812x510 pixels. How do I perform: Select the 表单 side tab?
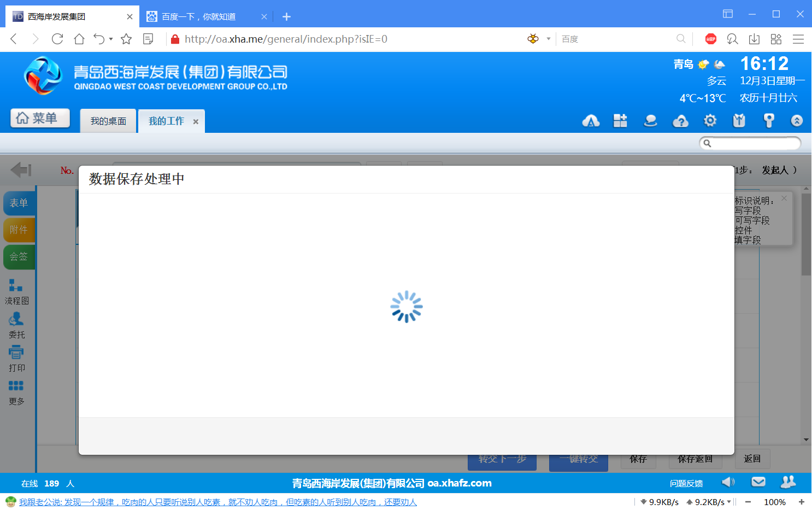coord(19,203)
